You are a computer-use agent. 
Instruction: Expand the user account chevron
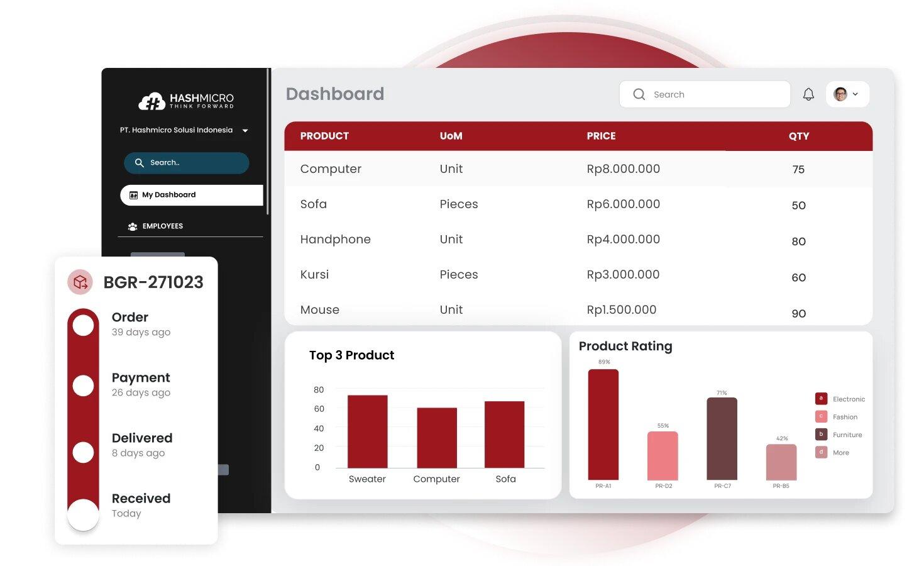[x=855, y=94]
